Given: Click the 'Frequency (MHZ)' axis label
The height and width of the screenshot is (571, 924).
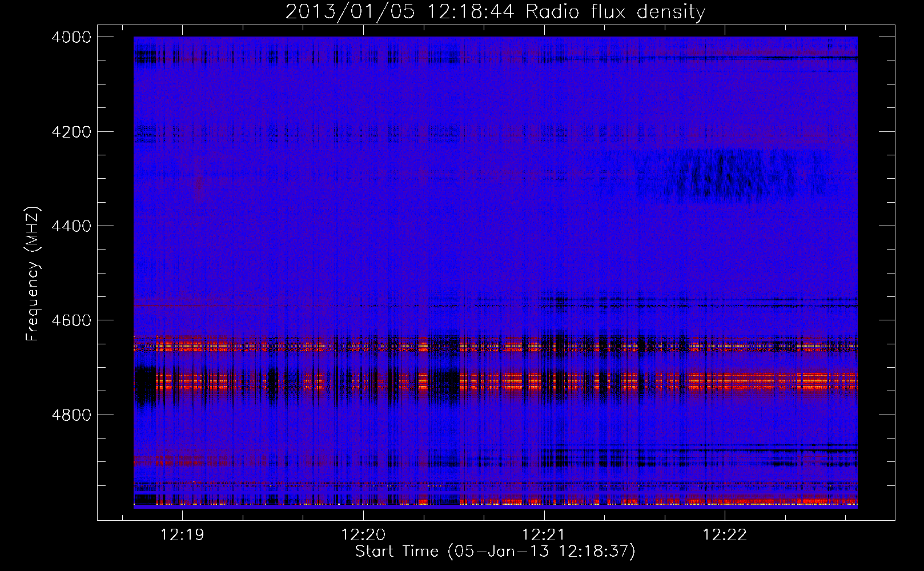Looking at the screenshot, I should point(33,274).
